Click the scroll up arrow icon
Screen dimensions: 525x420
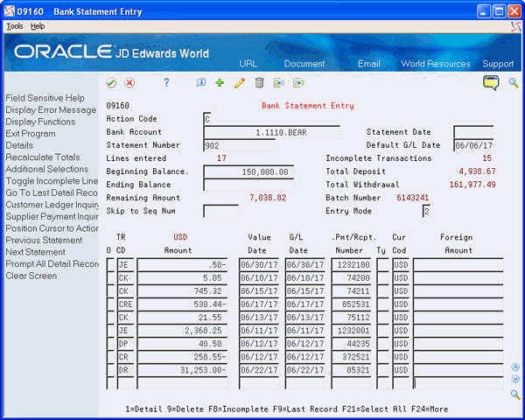click(x=515, y=367)
